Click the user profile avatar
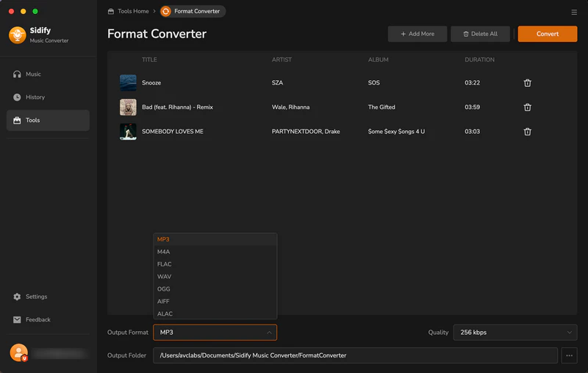 coord(18,352)
